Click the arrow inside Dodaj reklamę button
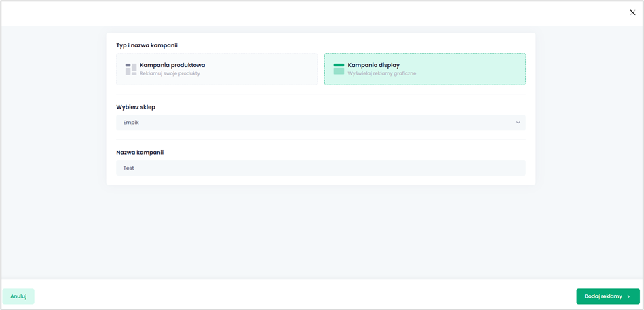Viewport: 644px width, 310px height. point(629,296)
